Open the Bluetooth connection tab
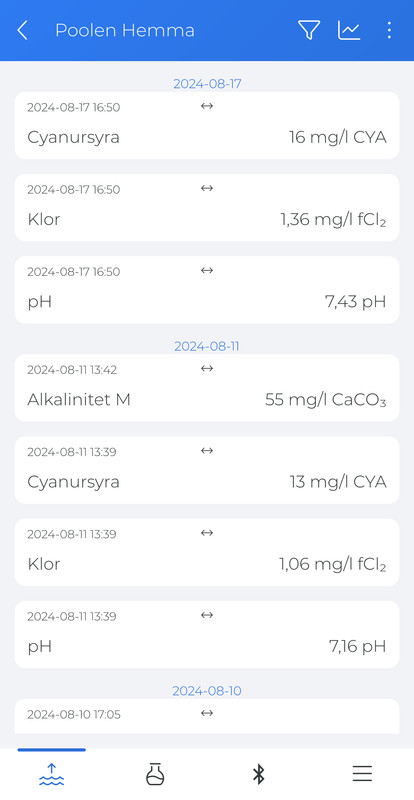 point(259,774)
